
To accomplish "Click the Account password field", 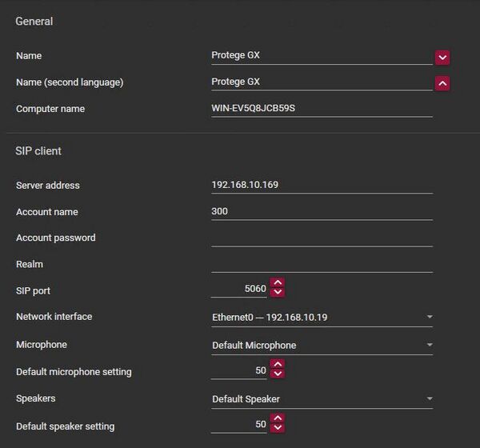I will click(320, 238).
